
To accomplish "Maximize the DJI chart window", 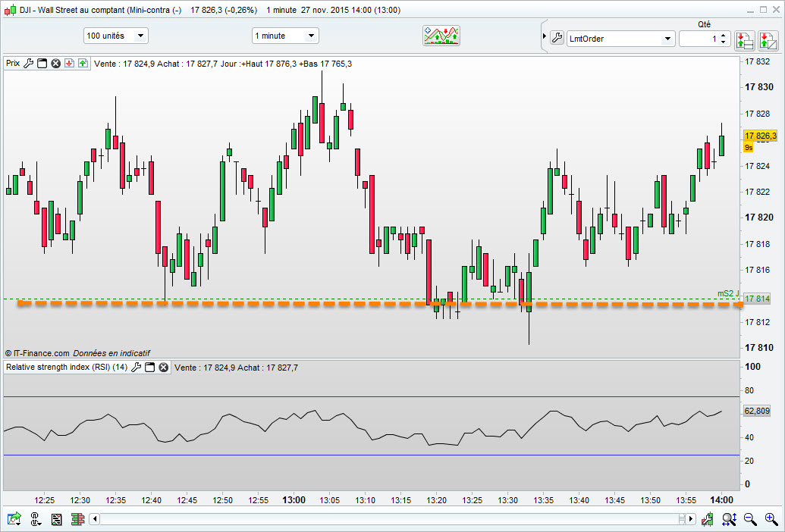I will click(764, 10).
